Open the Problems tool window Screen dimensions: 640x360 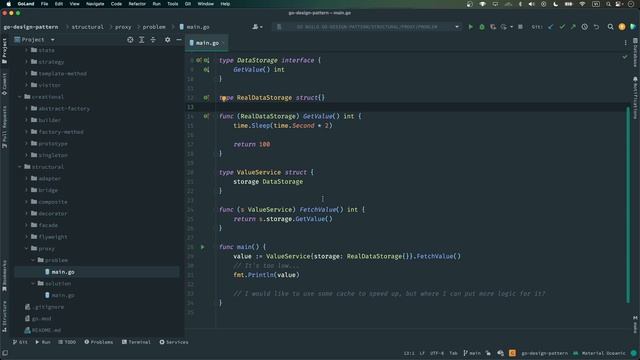click(99, 342)
